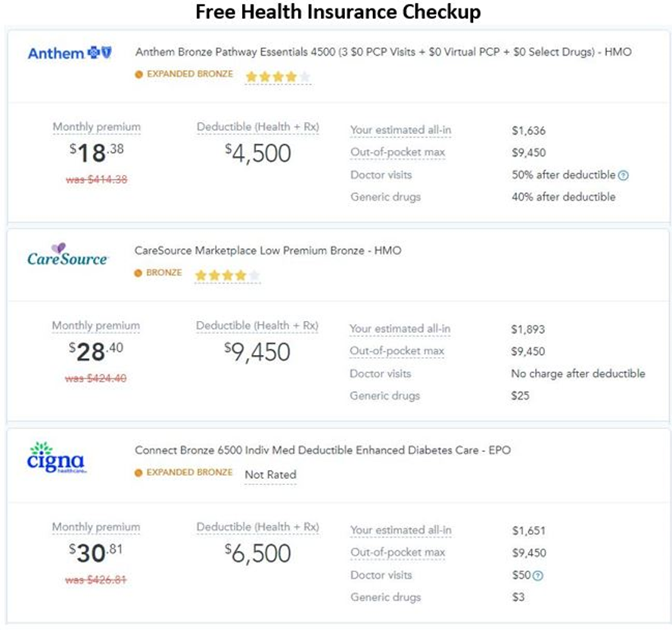Open the CareSource Marketplace Low Premium Bronze plan
672x635 pixels.
click(x=270, y=251)
